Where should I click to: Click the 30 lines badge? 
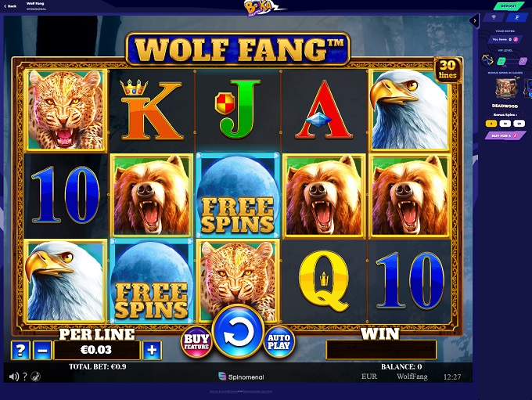[x=448, y=70]
